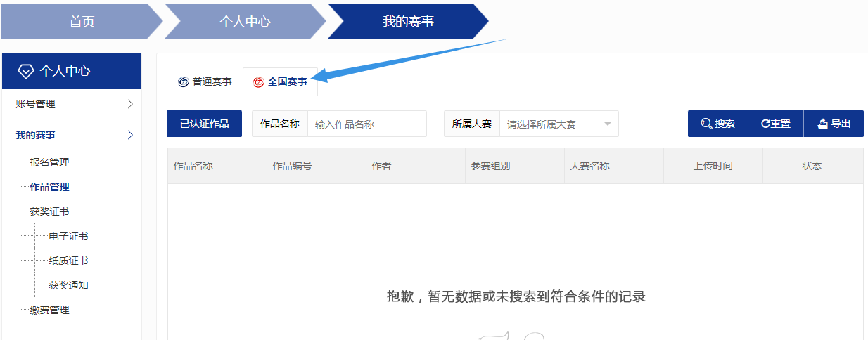Go to 首页 breadcrumb step
Image resolution: width=868 pixels, height=340 pixels.
(x=82, y=21)
